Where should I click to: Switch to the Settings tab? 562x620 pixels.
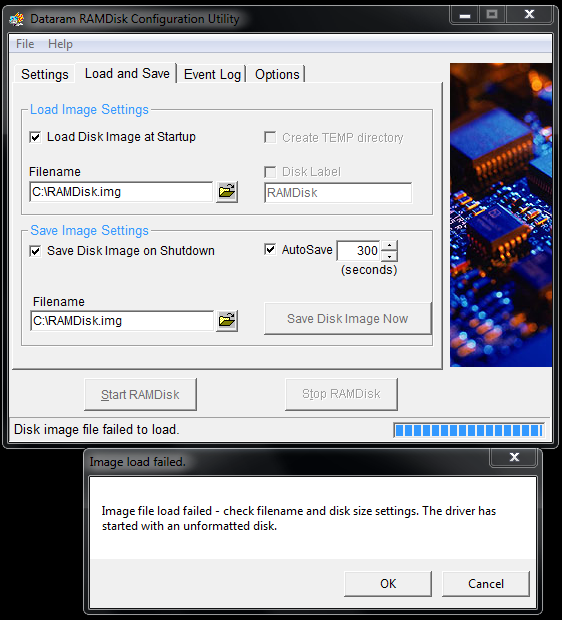pos(45,74)
